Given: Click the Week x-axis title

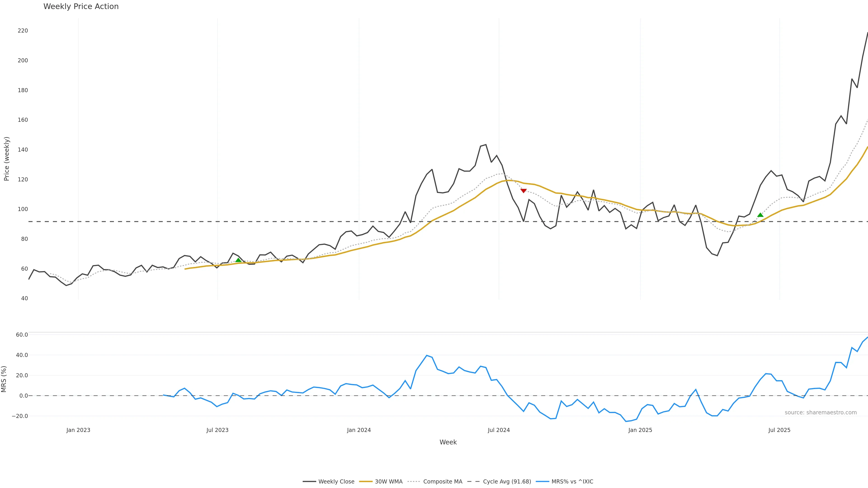Looking at the screenshot, I should (448, 442).
